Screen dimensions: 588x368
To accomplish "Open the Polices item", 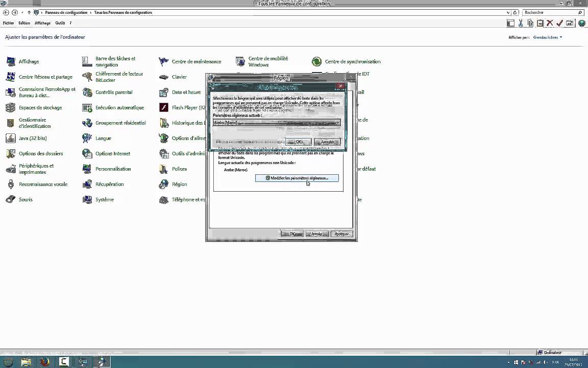I will pyautogui.click(x=173, y=169).
